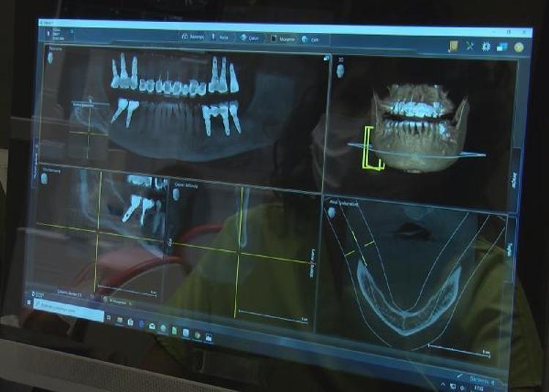The image size is (549, 392).
Task: Open the Çıktı tab
Action: (x=310, y=39)
